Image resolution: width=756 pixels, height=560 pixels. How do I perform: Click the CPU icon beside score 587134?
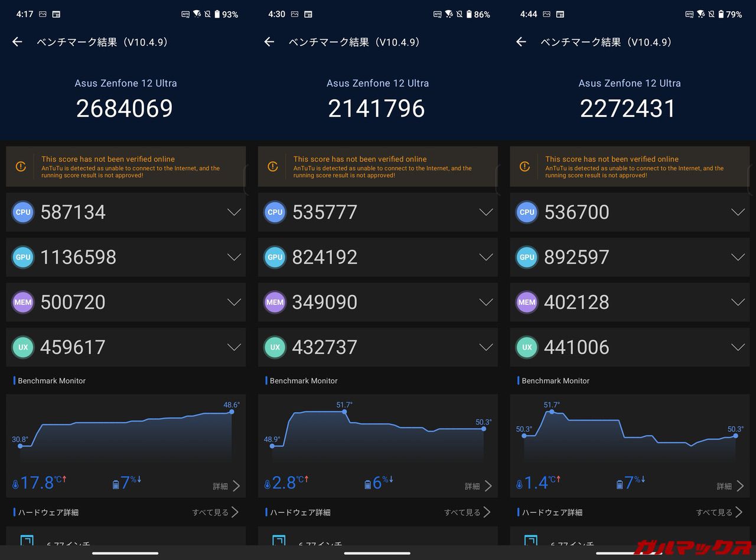pos(23,212)
